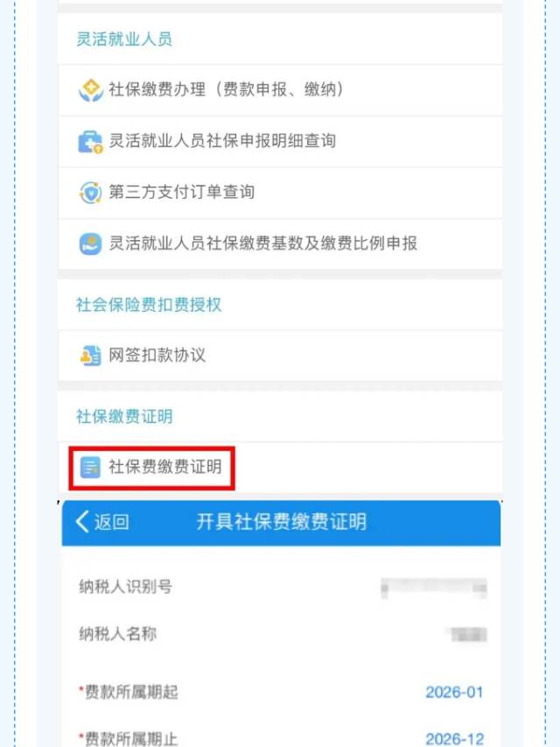Click the 社保缴费办理 entry icon

pyautogui.click(x=90, y=89)
